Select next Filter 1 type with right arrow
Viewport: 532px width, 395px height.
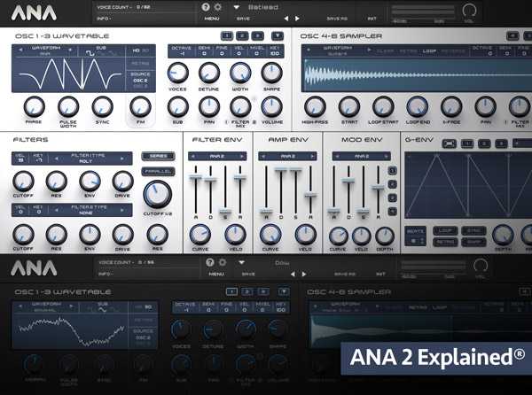121,159
